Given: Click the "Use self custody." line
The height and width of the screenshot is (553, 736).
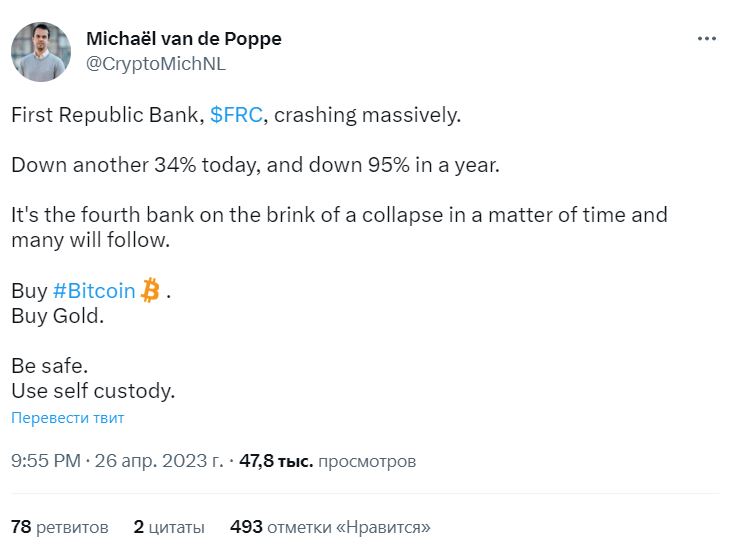Looking at the screenshot, I should click(93, 391).
